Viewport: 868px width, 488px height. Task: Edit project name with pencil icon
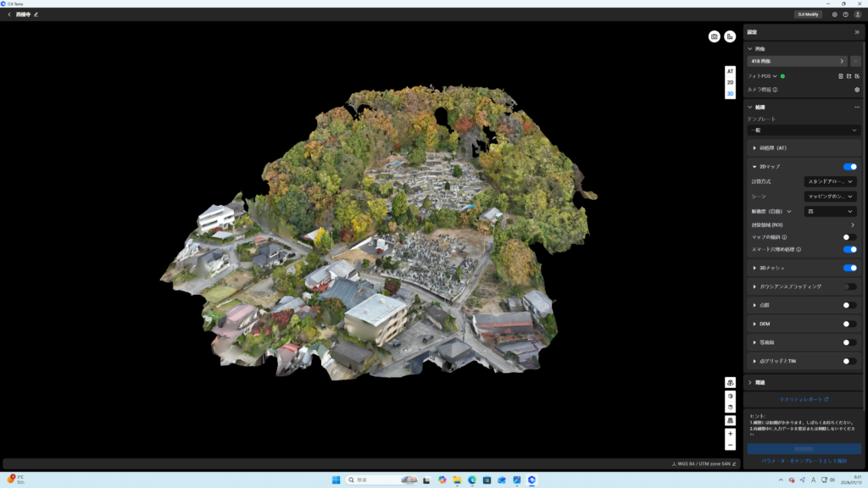(x=36, y=14)
